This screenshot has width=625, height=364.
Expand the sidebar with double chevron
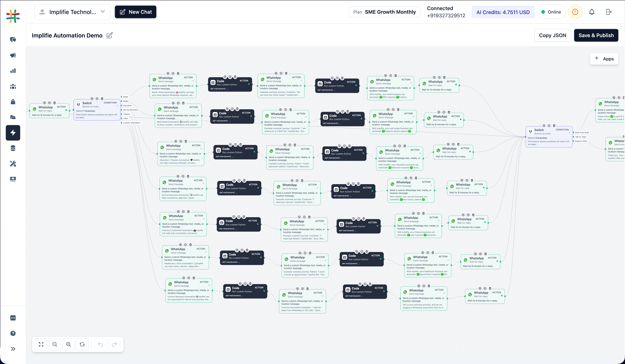pyautogui.click(x=13, y=349)
